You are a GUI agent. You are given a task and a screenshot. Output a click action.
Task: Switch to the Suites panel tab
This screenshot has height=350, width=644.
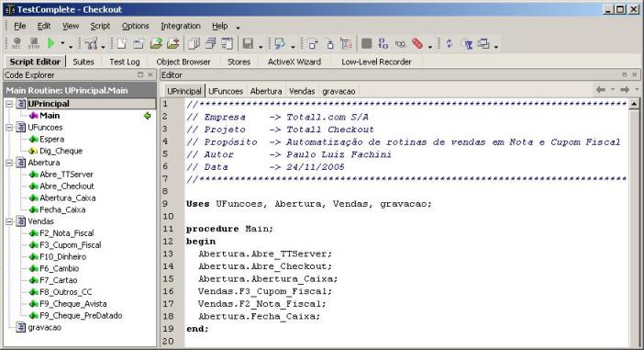coord(83,62)
